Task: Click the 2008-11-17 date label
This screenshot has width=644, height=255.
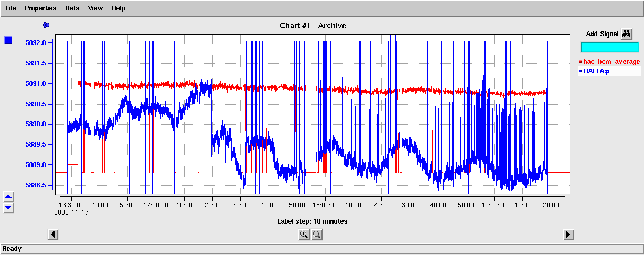Action: coord(71,213)
